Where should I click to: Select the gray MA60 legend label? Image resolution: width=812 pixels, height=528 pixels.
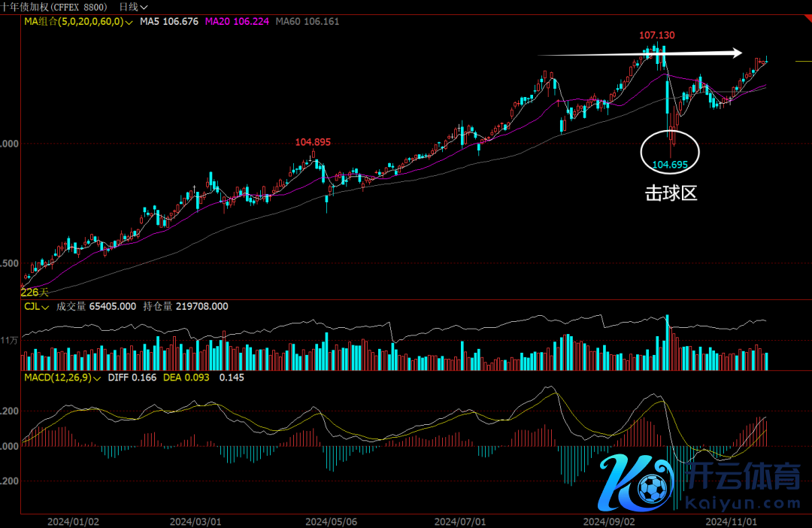pyautogui.click(x=307, y=22)
